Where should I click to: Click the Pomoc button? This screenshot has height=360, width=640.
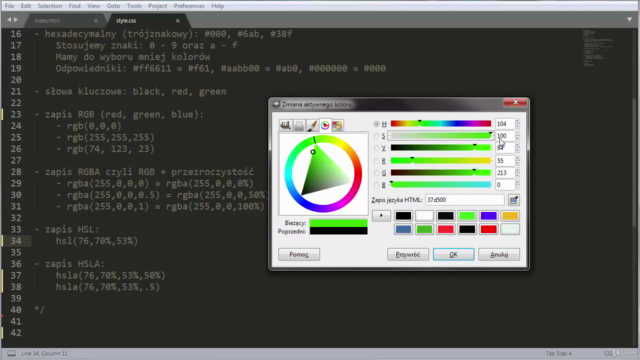[299, 254]
